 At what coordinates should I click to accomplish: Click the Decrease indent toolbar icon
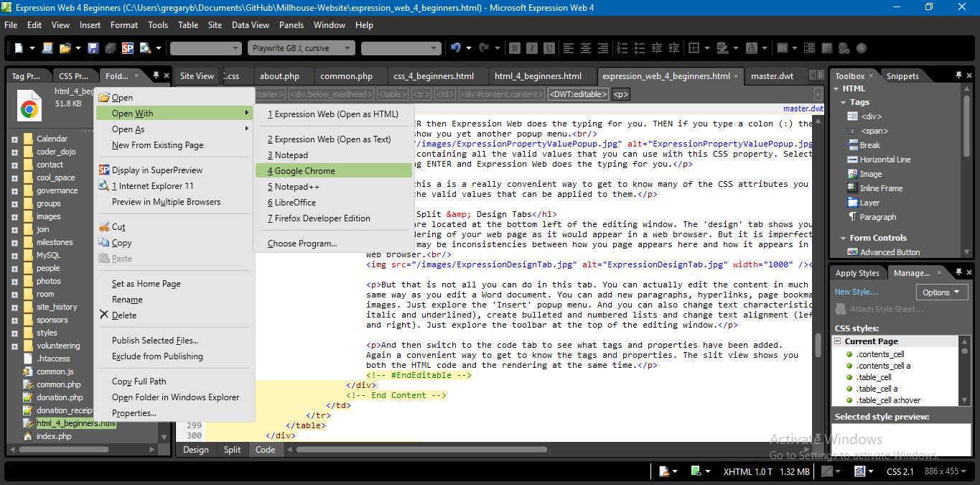(656, 48)
